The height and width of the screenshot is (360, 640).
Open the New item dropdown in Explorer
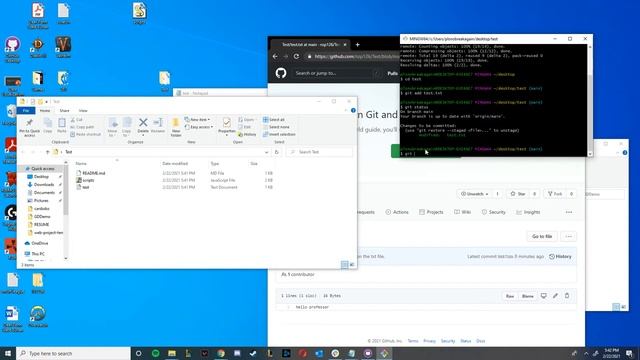[x=197, y=120]
